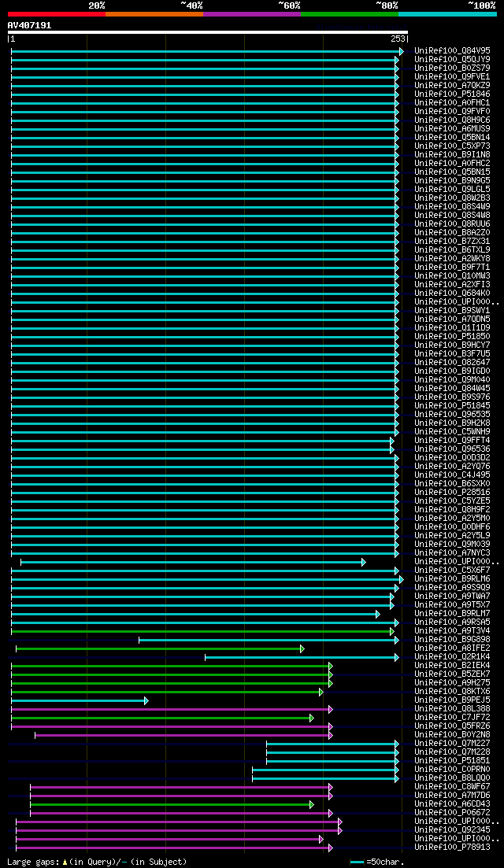
Task: Select the label UniRef100_Q92345
Action: click(452, 829)
